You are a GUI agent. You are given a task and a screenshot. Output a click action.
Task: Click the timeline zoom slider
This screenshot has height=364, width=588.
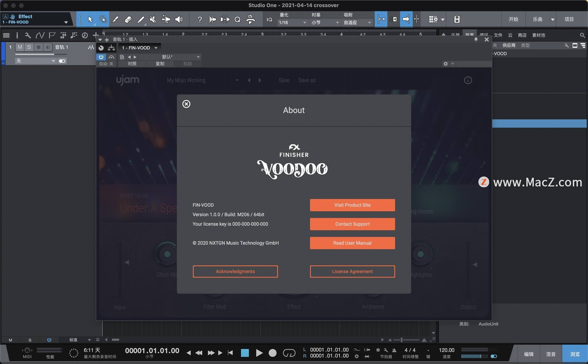click(x=407, y=340)
